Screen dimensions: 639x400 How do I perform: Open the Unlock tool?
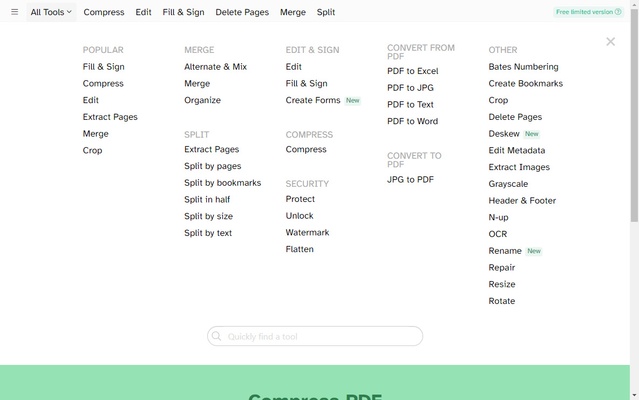(x=299, y=216)
